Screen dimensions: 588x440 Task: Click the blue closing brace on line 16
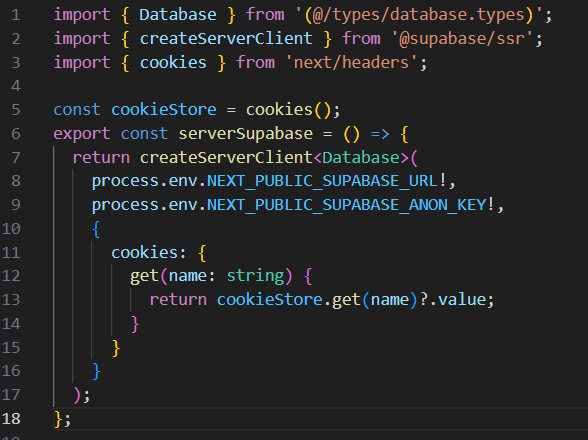96,371
